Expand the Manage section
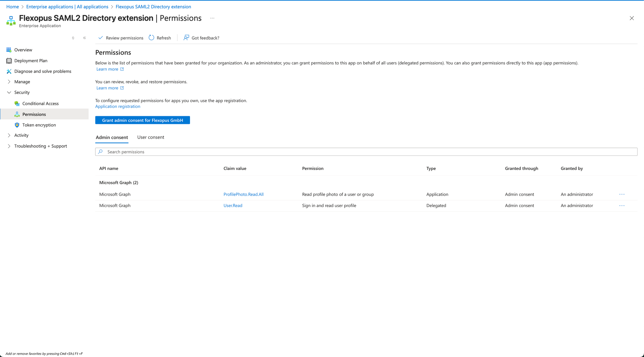Screen dimensions: 644x357 [9, 82]
